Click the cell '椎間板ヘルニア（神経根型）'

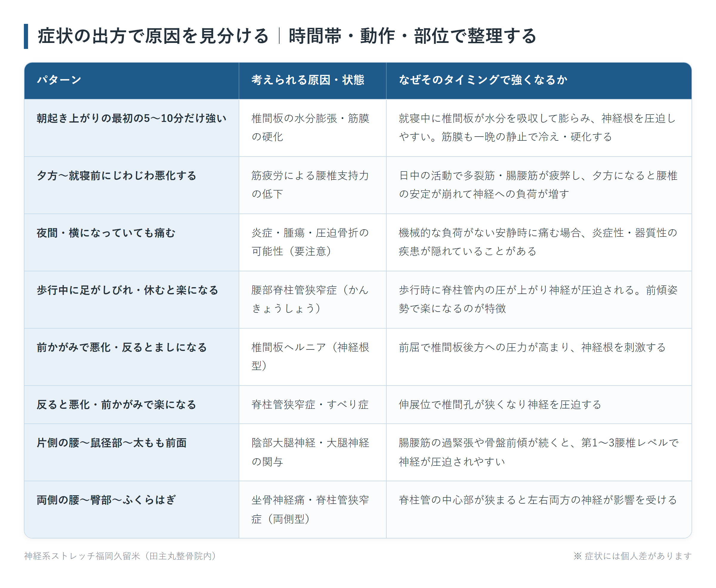point(312,357)
